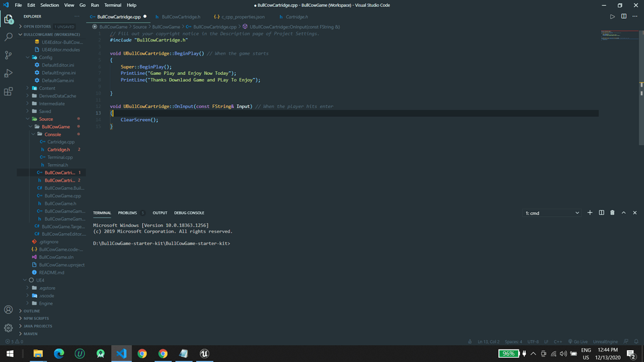The width and height of the screenshot is (644, 362).
Task: Open Explorer More Actions ellipsis
Action: coord(77,16)
